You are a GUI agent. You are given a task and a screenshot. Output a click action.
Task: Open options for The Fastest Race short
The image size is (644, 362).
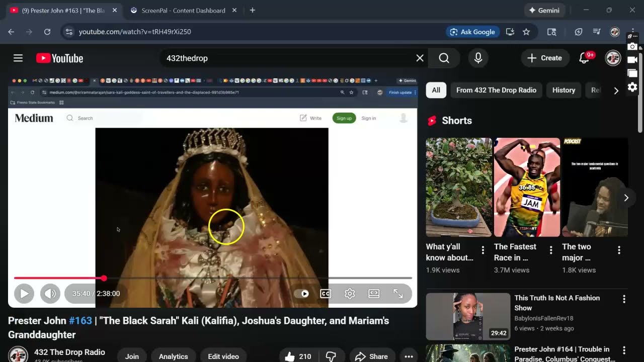pyautogui.click(x=551, y=250)
